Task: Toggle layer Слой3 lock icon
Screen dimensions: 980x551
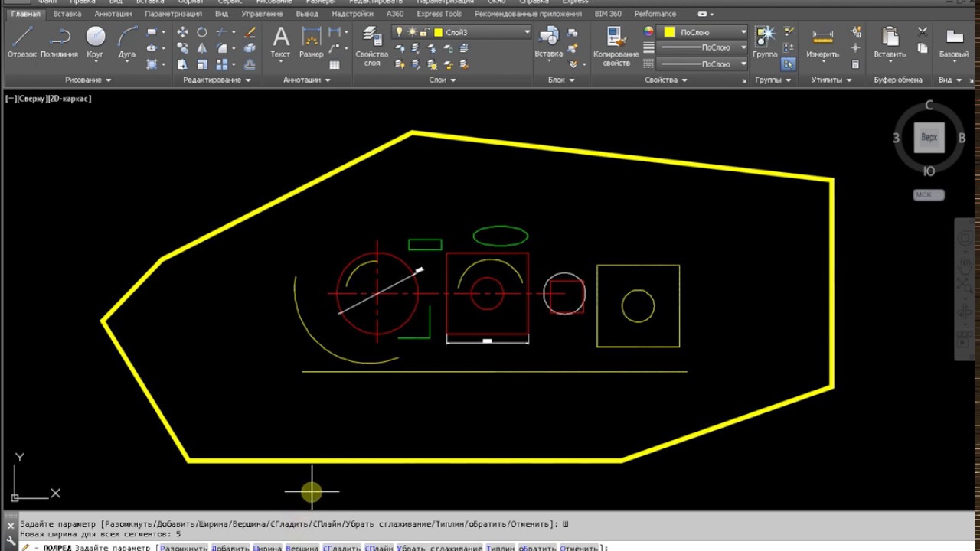Action: click(x=423, y=32)
